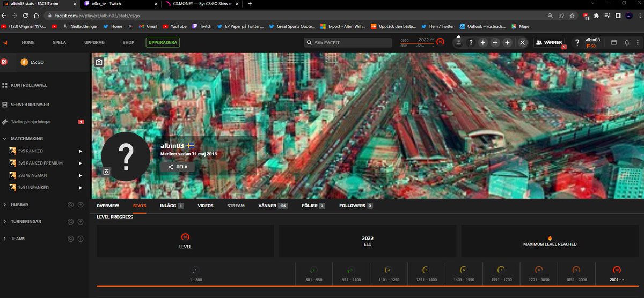Close the party bar with X icon
The image size is (644, 298).
point(523,43)
